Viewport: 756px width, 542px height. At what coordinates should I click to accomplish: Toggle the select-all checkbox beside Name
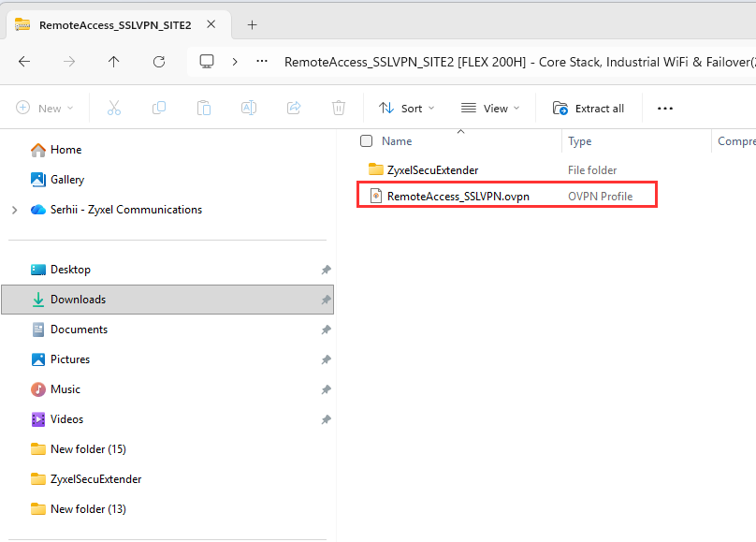point(367,140)
